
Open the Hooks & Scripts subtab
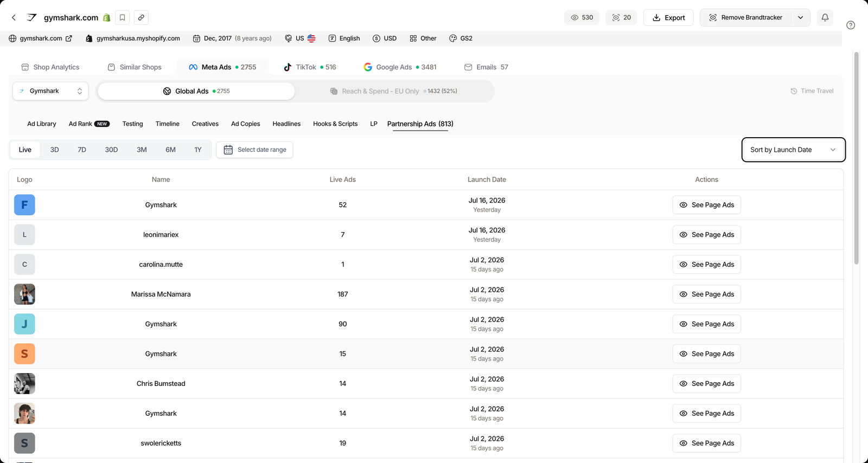point(335,124)
